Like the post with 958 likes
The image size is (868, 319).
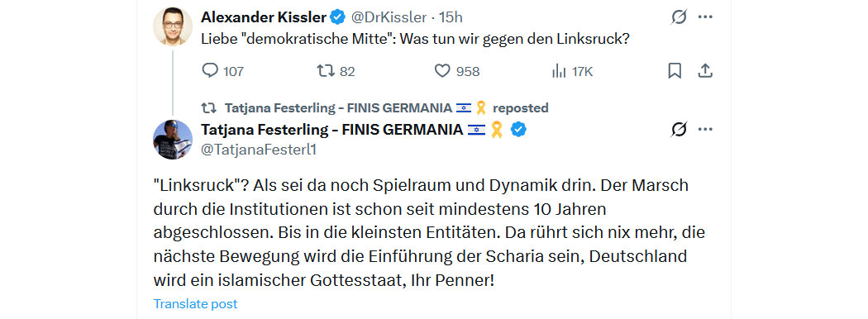pyautogui.click(x=456, y=71)
